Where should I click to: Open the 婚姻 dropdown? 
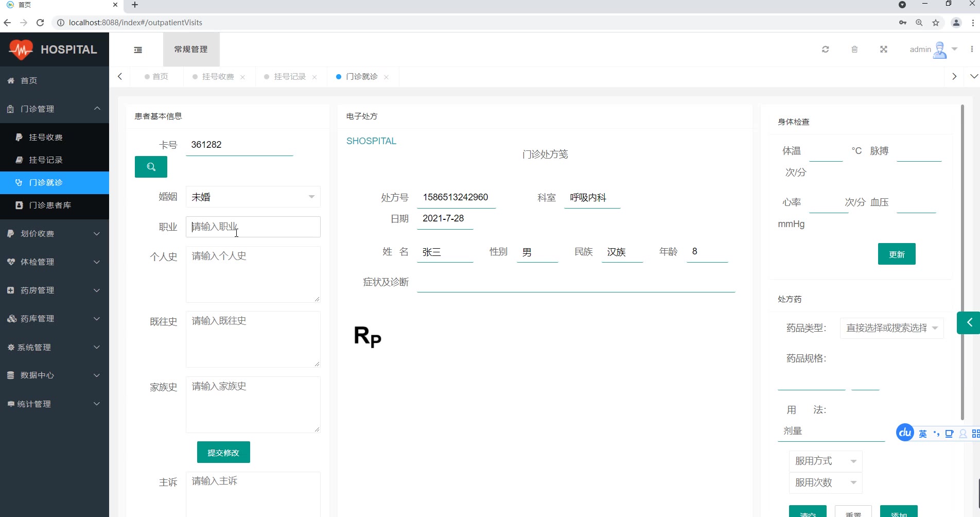point(253,197)
